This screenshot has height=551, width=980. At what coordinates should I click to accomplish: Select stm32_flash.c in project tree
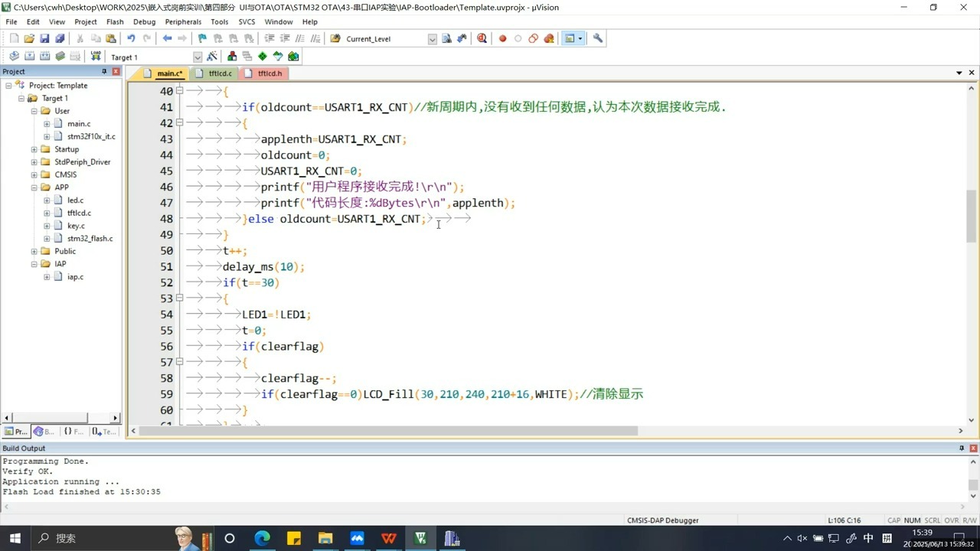point(90,239)
